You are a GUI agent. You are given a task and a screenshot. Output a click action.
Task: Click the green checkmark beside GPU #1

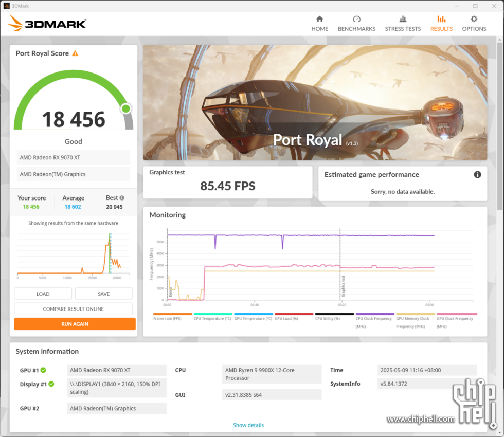(43, 370)
